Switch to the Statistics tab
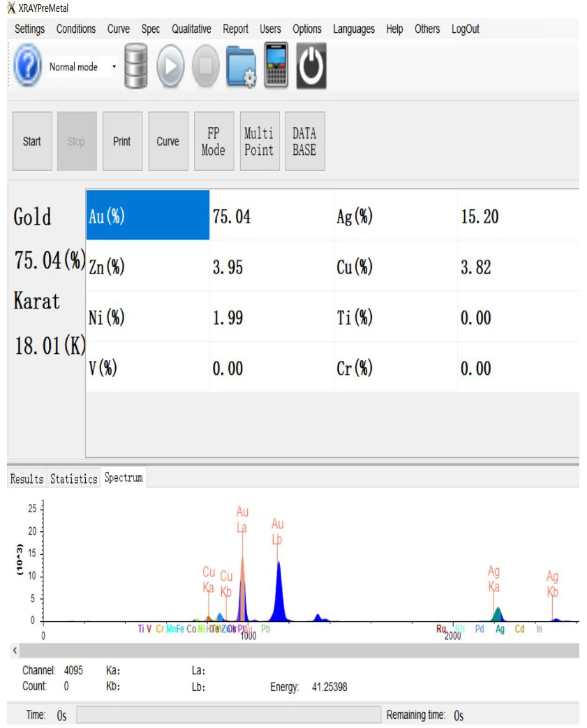 [x=73, y=479]
